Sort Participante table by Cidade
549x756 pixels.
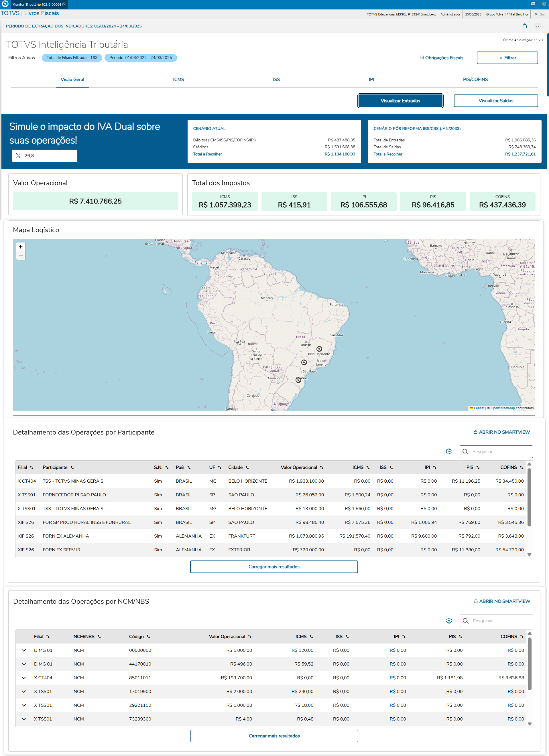coord(247,467)
